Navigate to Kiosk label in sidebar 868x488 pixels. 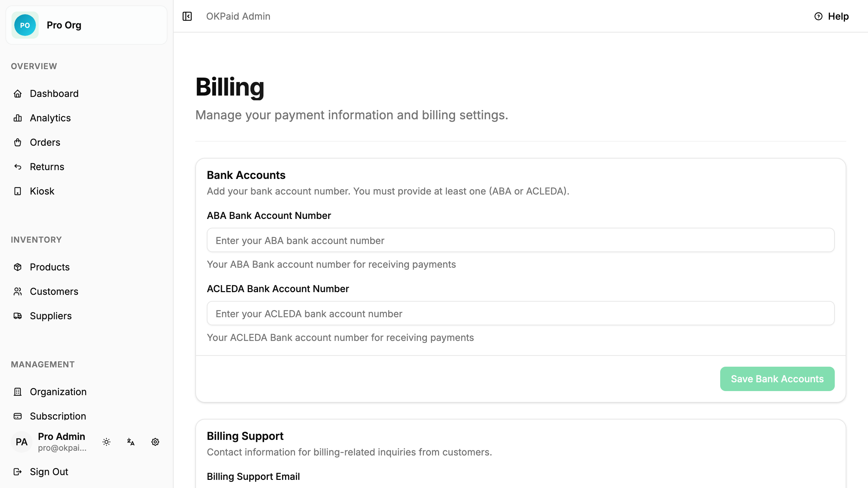(42, 191)
